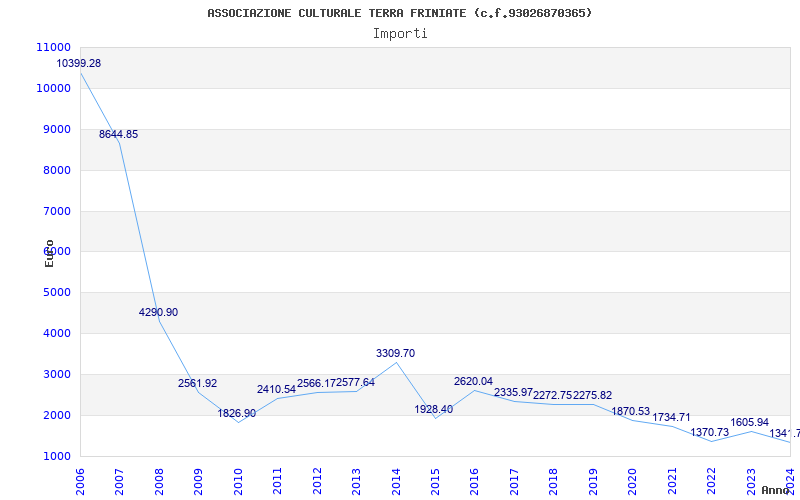800x500 pixels.
Task: Select the 10399.28 data label
Action: pyautogui.click(x=79, y=64)
